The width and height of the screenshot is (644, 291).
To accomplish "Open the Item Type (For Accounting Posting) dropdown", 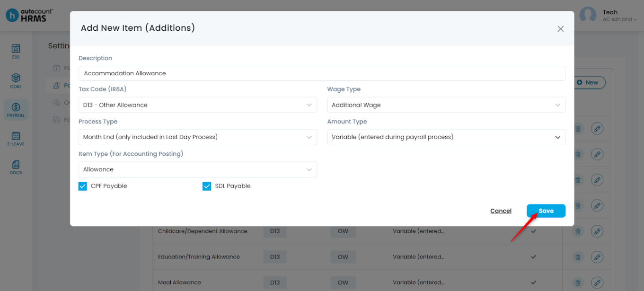I will tap(198, 169).
